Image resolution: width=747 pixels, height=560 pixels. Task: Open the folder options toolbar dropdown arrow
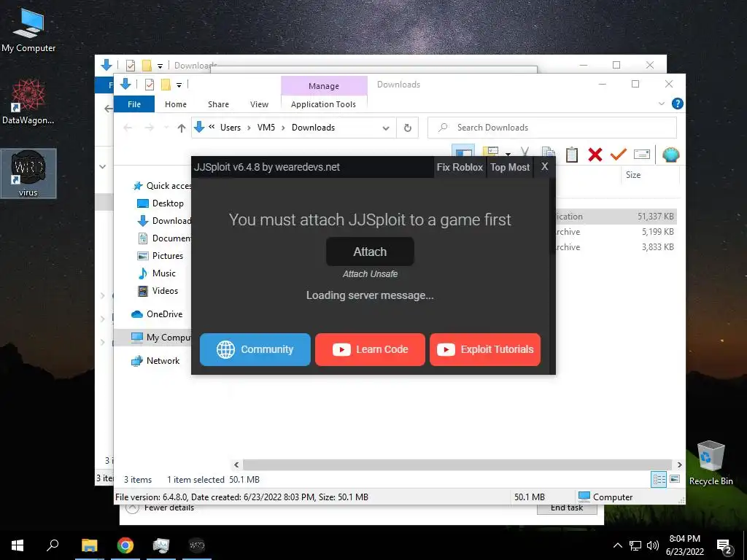(508, 155)
